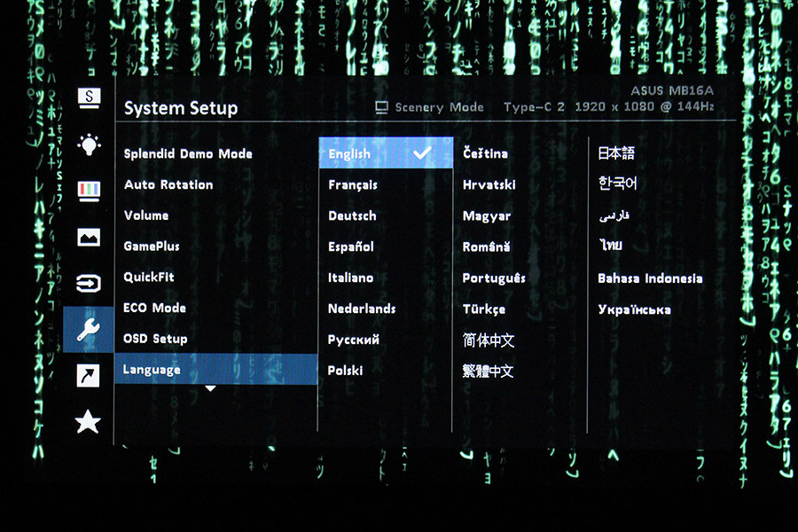Select Hrvatski from the language list
Viewport: 798px width, 532px height.
coord(489,184)
